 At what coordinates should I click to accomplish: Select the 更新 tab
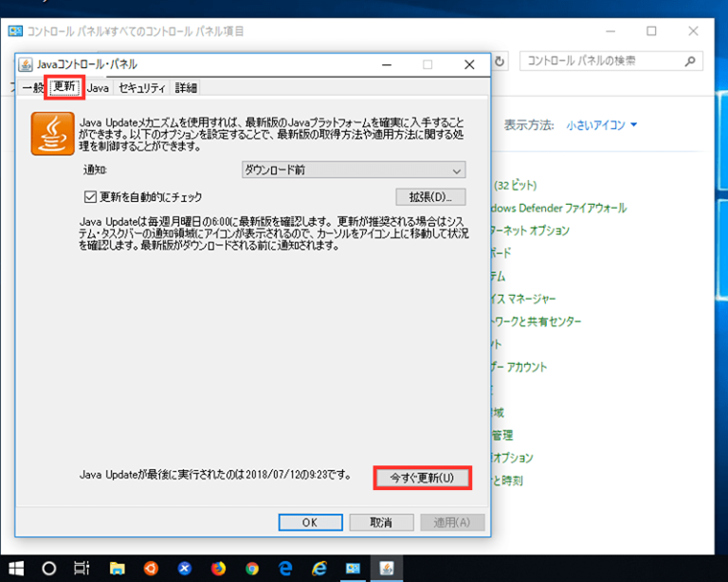coord(64,87)
